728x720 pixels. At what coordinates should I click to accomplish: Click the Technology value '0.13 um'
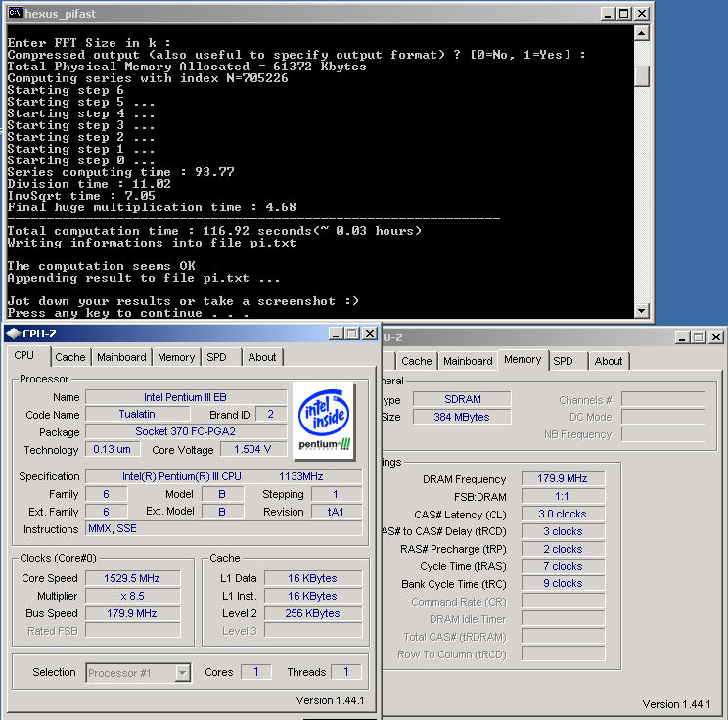(112, 449)
